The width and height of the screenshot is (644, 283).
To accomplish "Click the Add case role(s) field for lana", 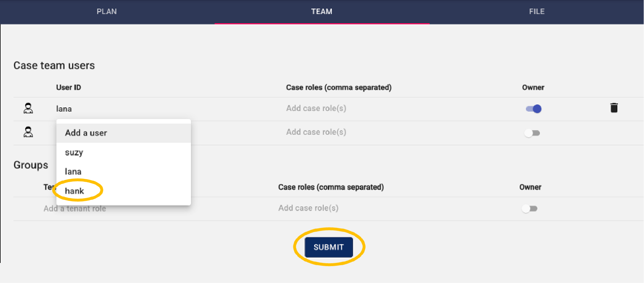I will pos(316,108).
